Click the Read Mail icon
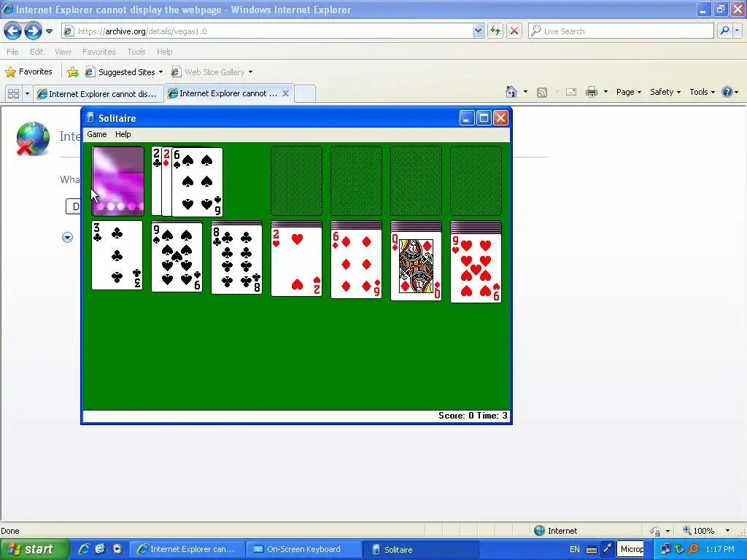The image size is (747, 560). [571, 92]
